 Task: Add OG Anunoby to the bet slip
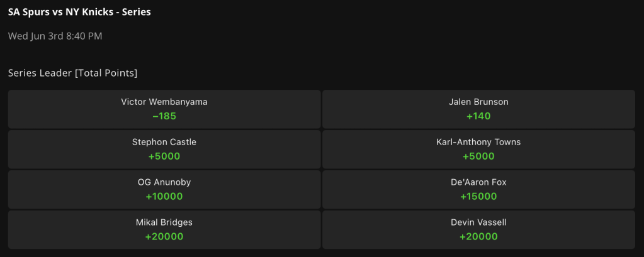(164, 189)
